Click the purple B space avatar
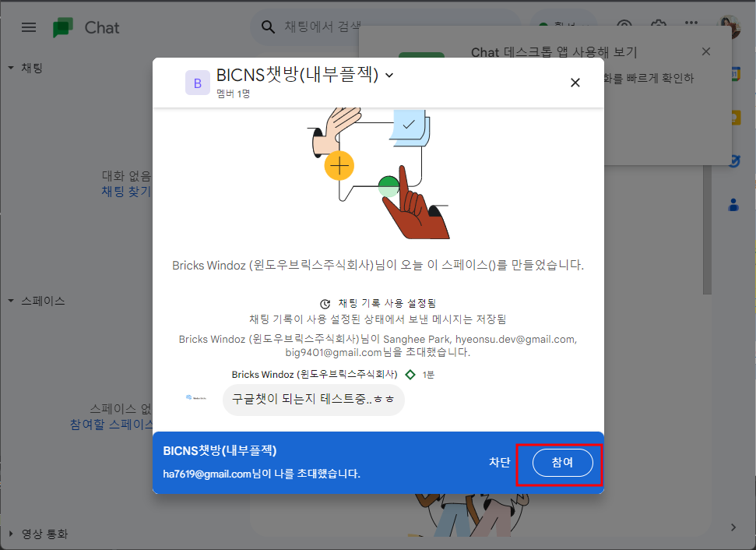 pyautogui.click(x=198, y=83)
